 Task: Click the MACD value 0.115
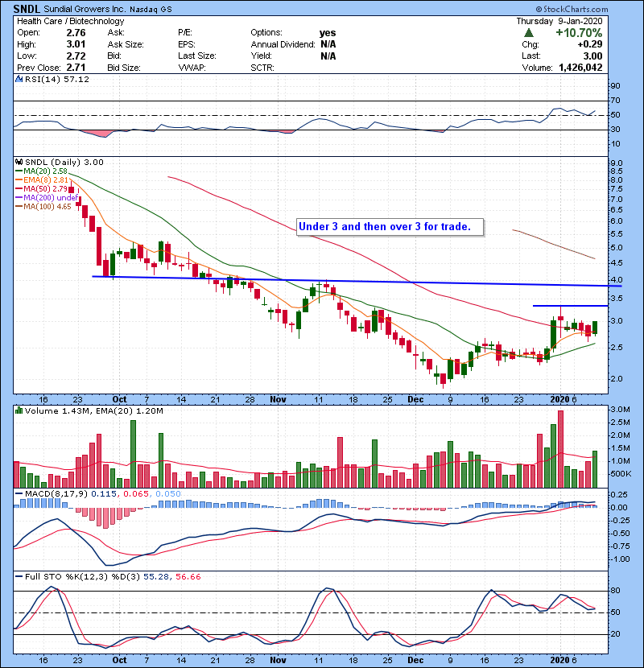[x=104, y=494]
